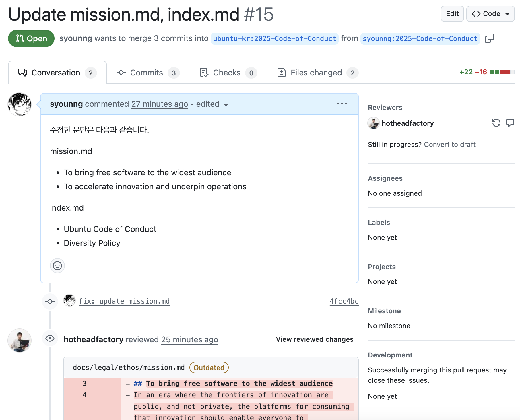Click 'No one assigned' text
The width and height of the screenshot is (520, 420).
(395, 193)
